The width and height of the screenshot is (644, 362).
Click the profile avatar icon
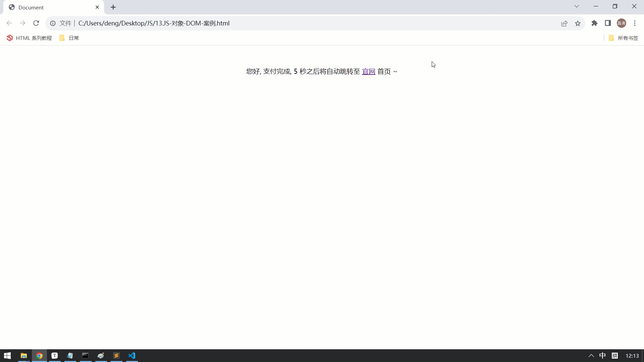pyautogui.click(x=621, y=23)
